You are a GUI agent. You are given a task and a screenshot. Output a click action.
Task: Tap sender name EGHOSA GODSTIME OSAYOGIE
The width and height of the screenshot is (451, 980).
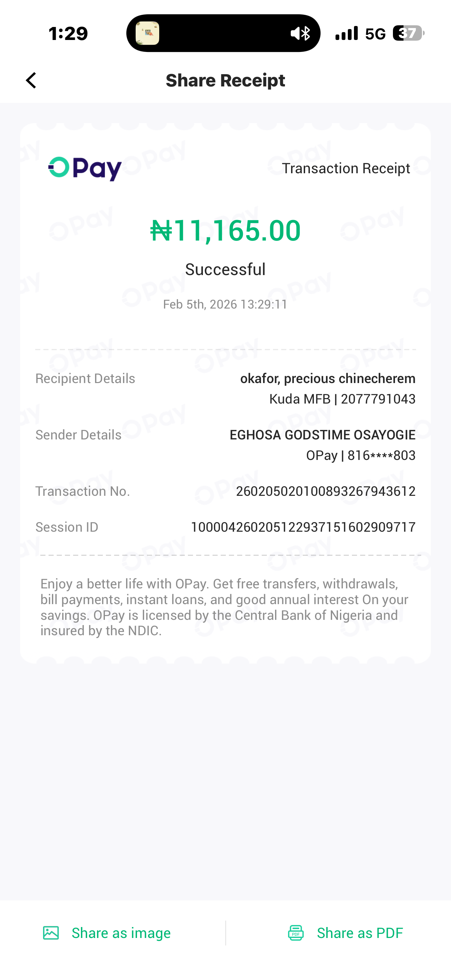click(x=322, y=435)
